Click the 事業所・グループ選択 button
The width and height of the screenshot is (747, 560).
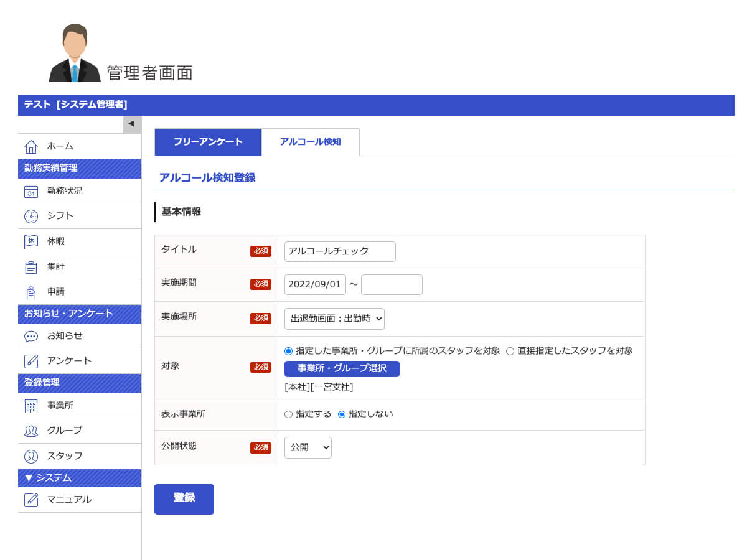coord(342,368)
